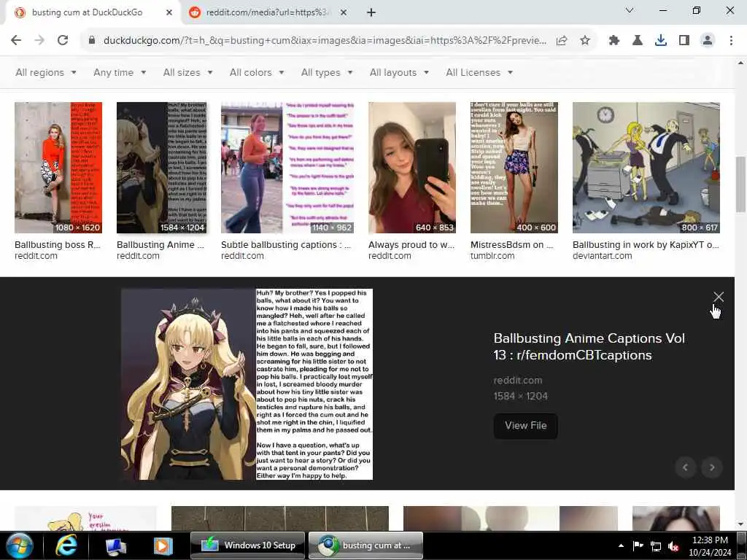Viewport: 747px width, 560px height.
Task: Click the tab search chevron in the title bar
Action: tap(630, 10)
